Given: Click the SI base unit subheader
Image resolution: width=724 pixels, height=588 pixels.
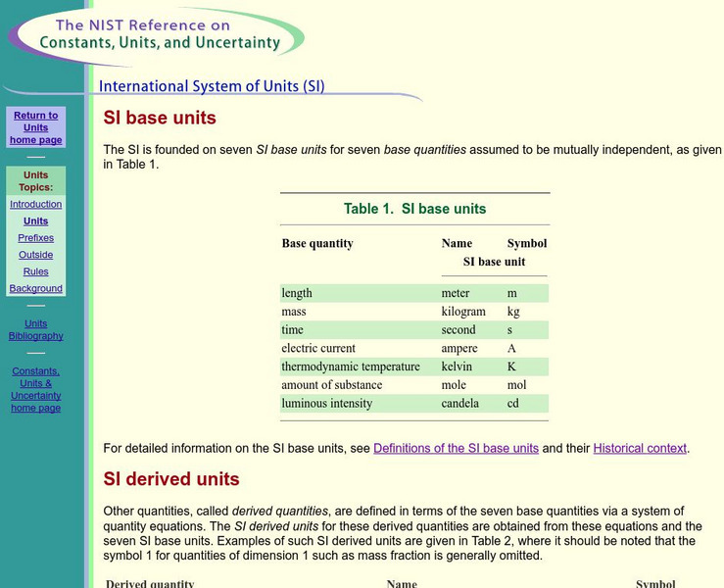Looking at the screenshot, I should (494, 262).
